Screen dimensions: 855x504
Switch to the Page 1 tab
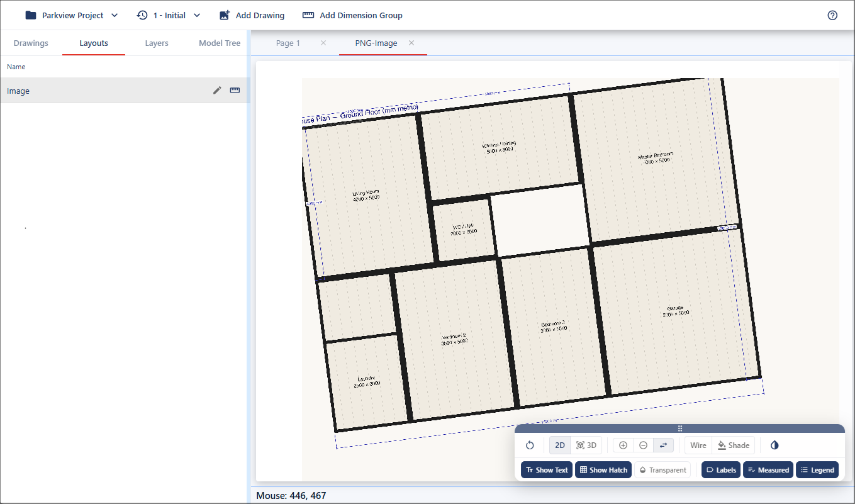288,43
